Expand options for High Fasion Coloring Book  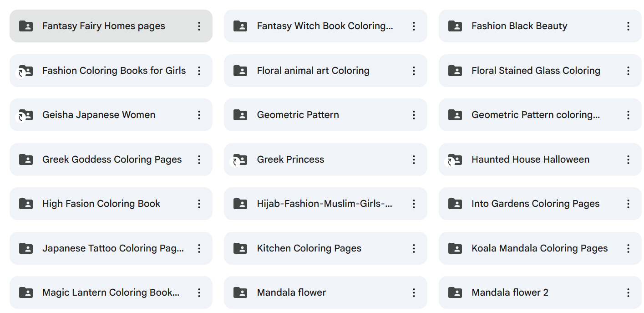199,204
